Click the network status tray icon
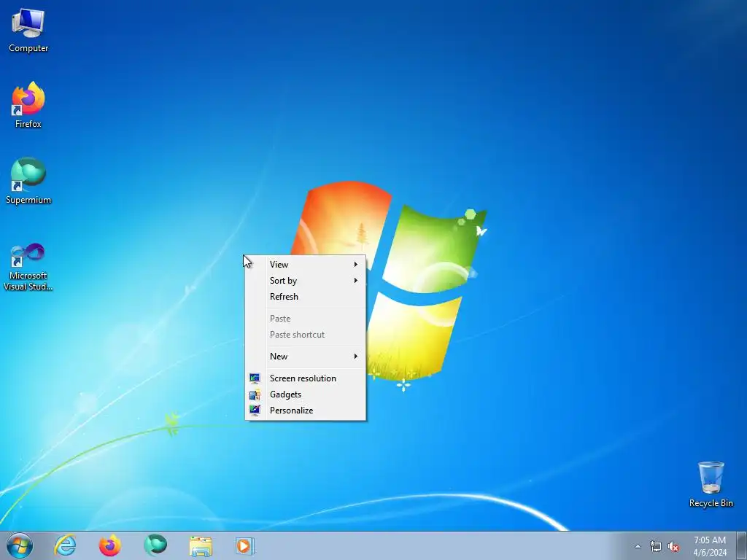The height and width of the screenshot is (560, 747). (656, 547)
